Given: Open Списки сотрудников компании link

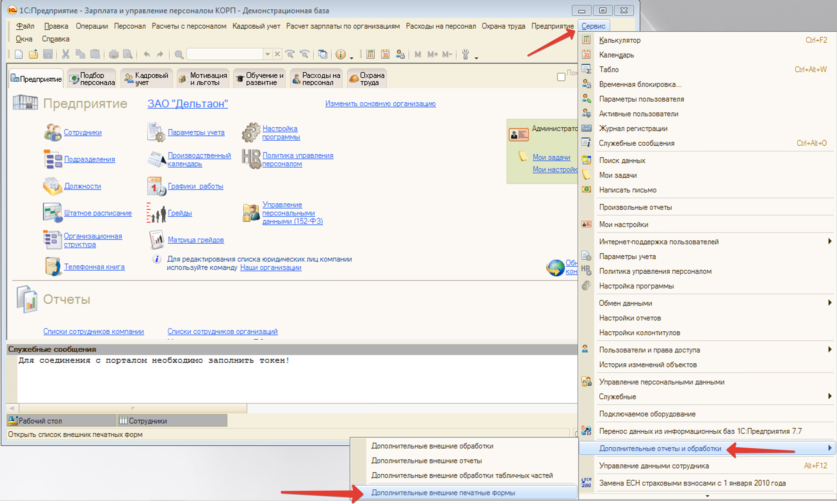Looking at the screenshot, I should click(x=93, y=331).
